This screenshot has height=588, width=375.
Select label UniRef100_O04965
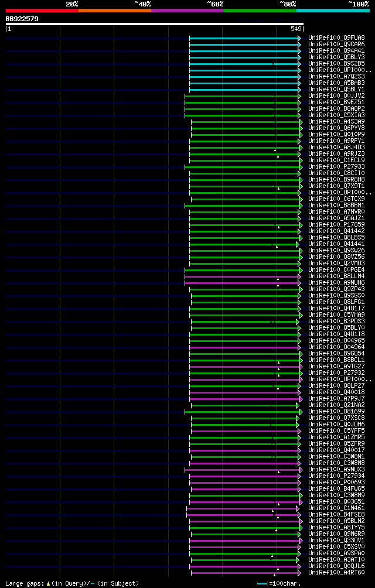pyautogui.click(x=336, y=340)
